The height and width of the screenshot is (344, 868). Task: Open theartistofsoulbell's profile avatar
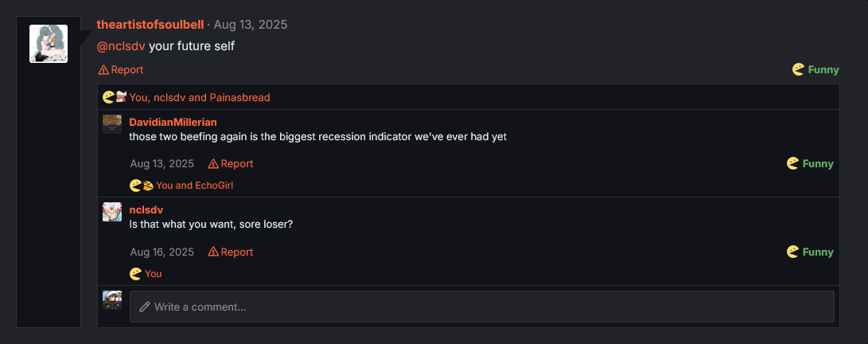click(x=48, y=44)
